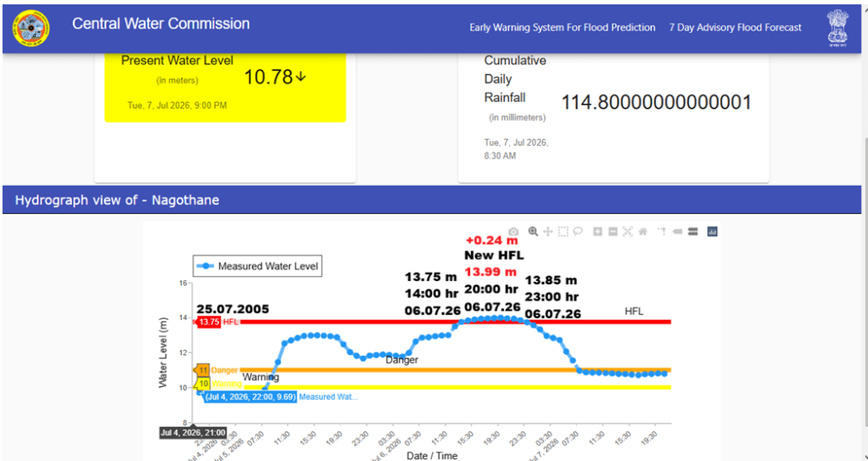The width and height of the screenshot is (868, 461).
Task: Click the Central Water Commission logo
Action: pos(31,28)
